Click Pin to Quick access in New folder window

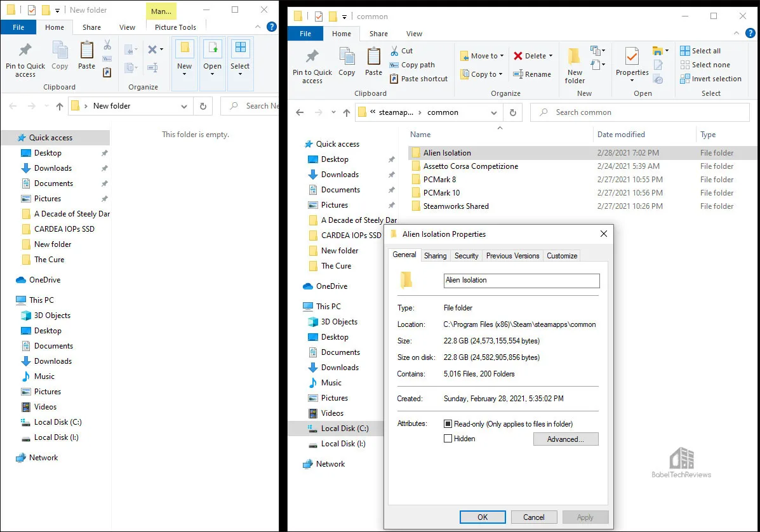25,60
